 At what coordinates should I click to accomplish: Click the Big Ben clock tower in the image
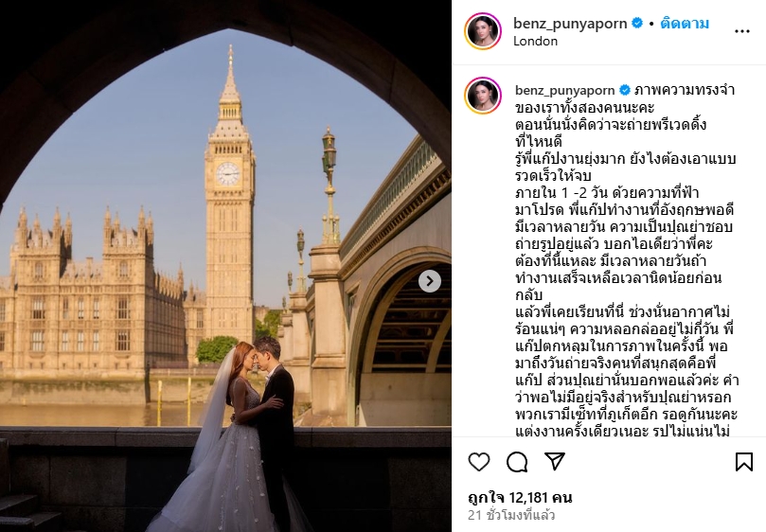(229, 195)
